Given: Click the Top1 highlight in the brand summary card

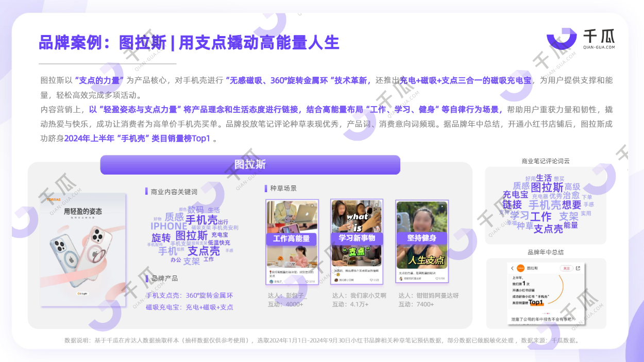Looking at the screenshot, I should tap(536, 303).
